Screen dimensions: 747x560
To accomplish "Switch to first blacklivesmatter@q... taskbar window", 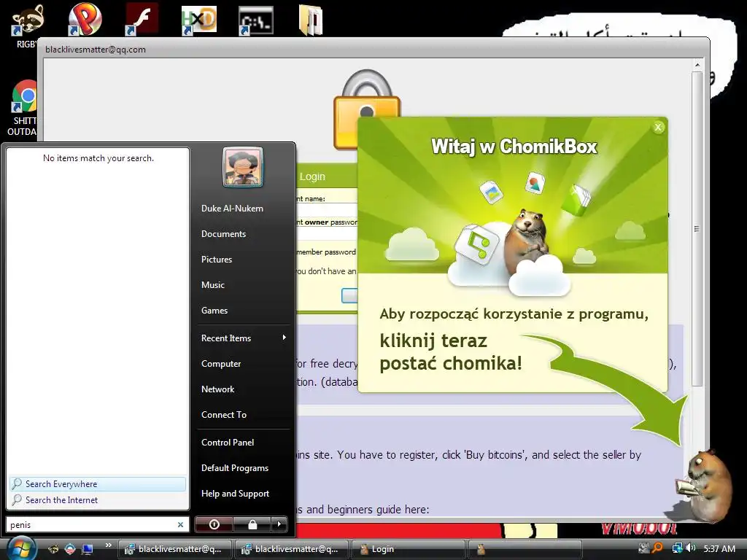I will 174,549.
